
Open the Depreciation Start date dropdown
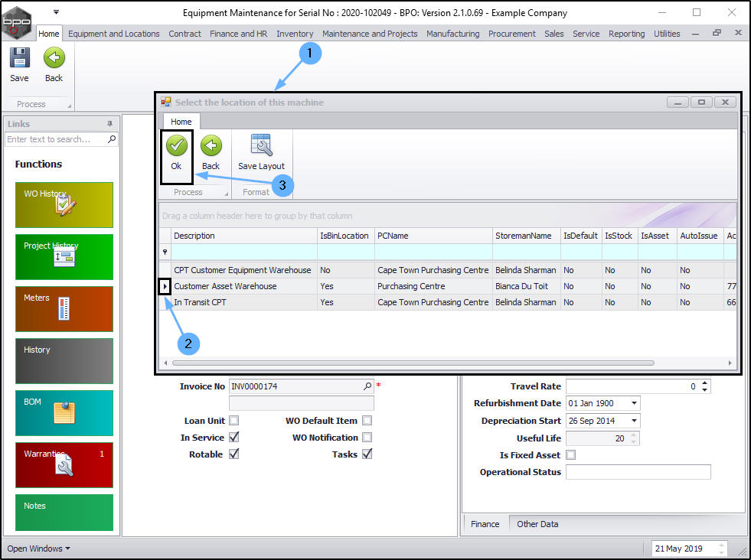(x=634, y=421)
